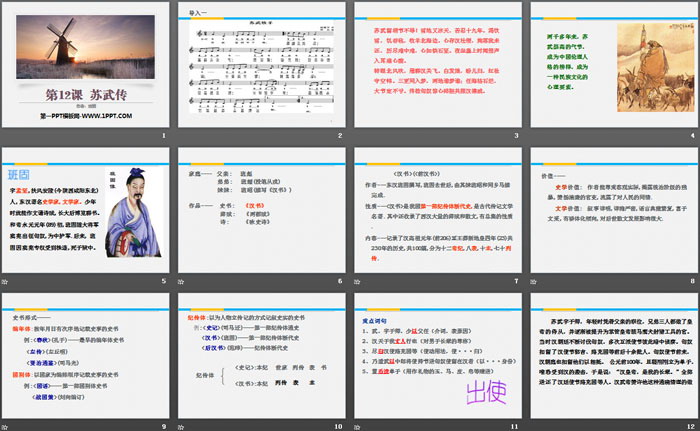Select slide 4 with the shepherd painting
700x431 pixels.
point(614,65)
